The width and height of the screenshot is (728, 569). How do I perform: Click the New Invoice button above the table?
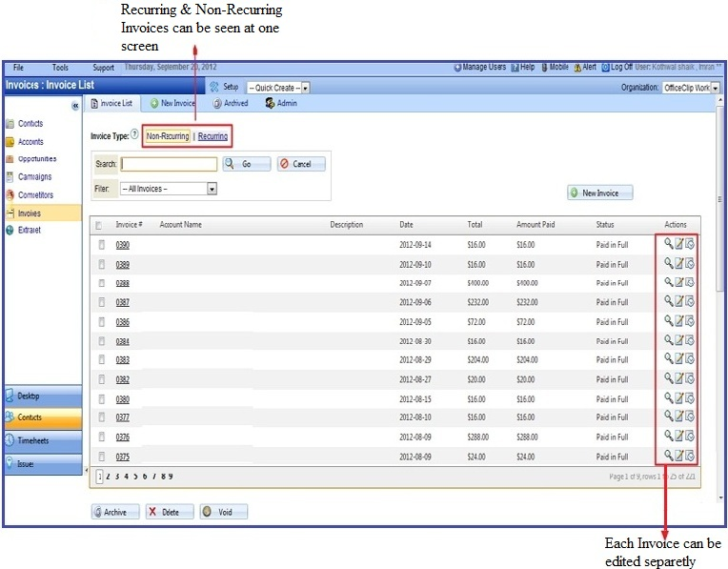pyautogui.click(x=600, y=193)
